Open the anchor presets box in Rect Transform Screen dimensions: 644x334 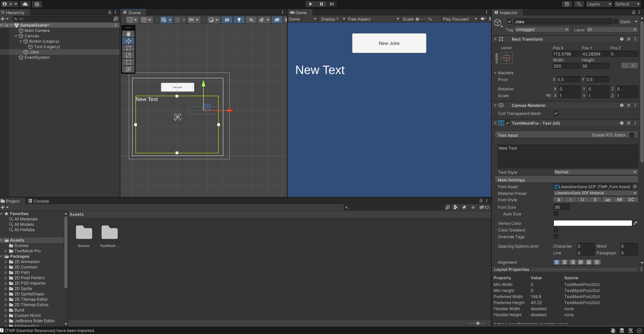coord(506,58)
